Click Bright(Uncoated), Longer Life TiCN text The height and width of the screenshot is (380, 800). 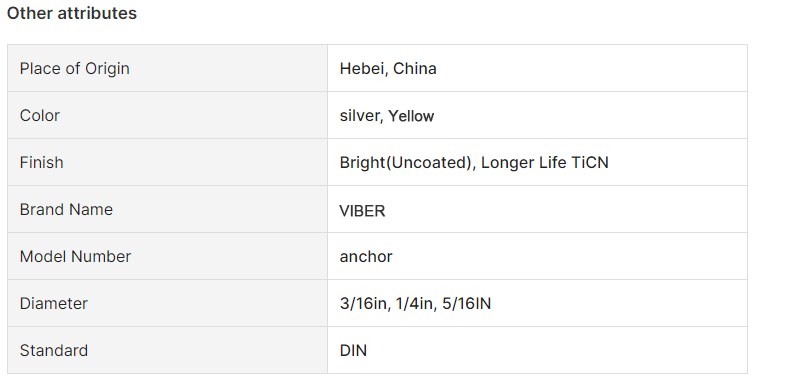(474, 162)
